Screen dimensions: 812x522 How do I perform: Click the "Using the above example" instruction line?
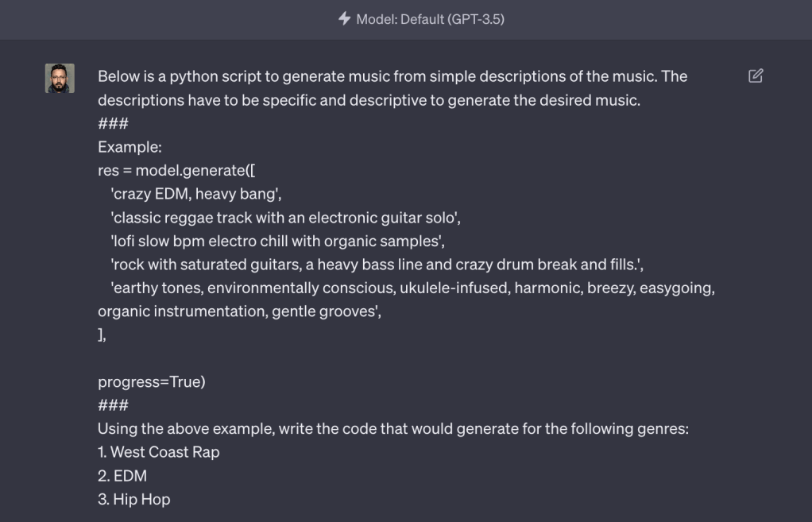[x=392, y=430]
